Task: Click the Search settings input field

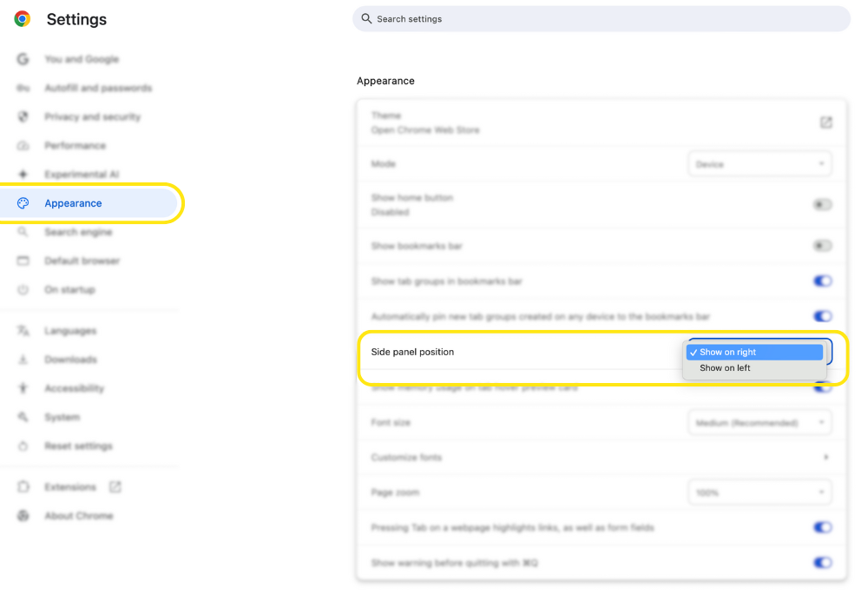Action: (599, 18)
